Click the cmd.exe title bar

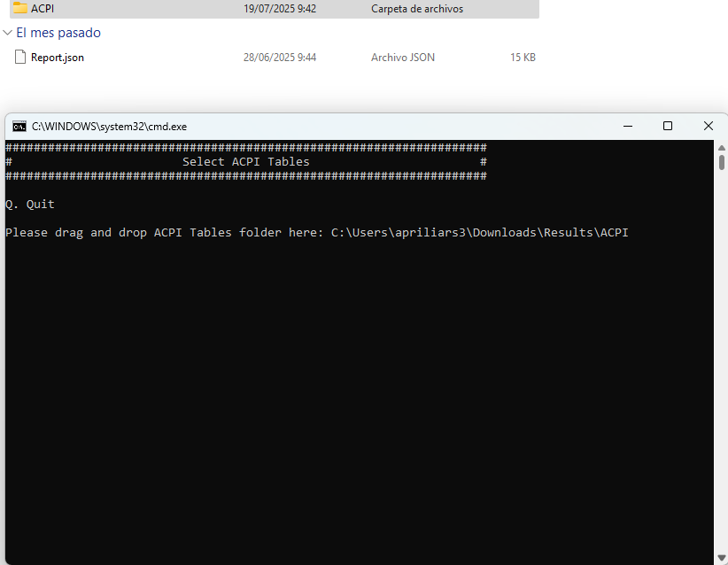pyautogui.click(x=354, y=126)
